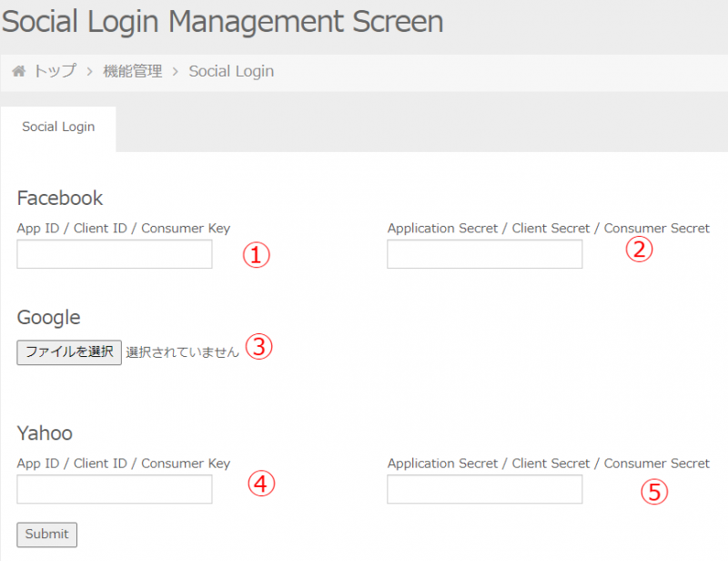728x561 pixels.
Task: Focus the Yahoo App ID input field
Action: (x=115, y=489)
